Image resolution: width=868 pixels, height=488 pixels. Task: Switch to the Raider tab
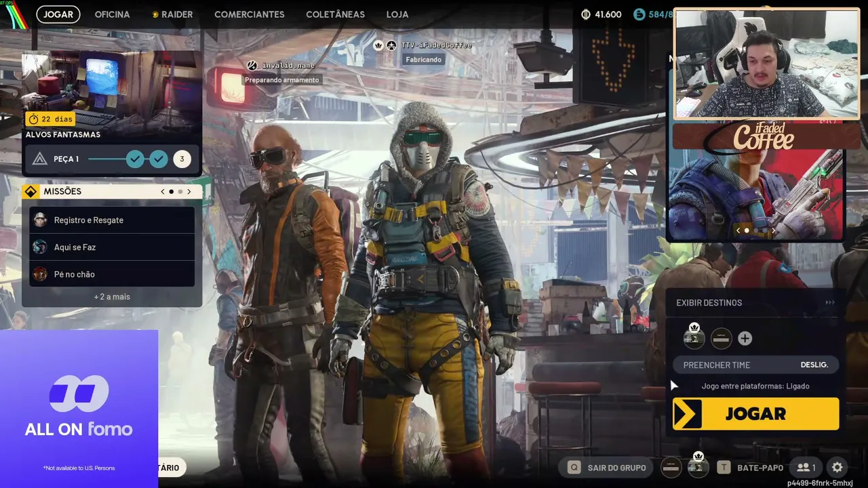pyautogui.click(x=176, y=14)
